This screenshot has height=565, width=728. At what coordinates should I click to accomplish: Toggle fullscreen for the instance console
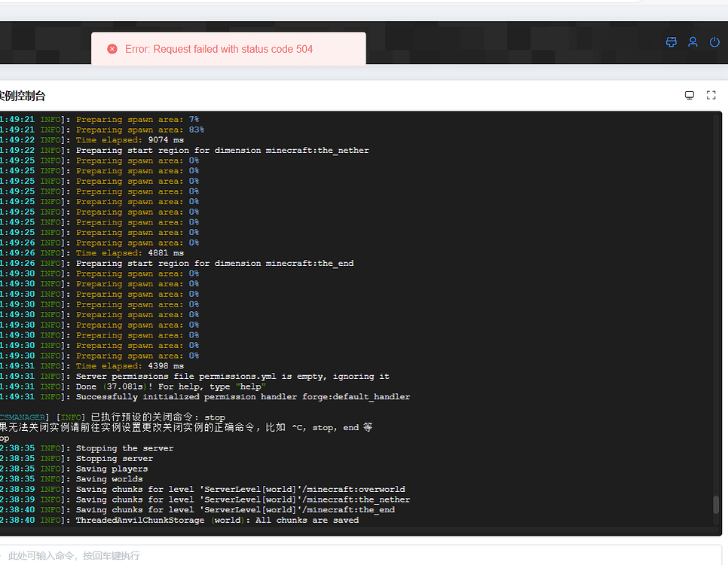711,95
